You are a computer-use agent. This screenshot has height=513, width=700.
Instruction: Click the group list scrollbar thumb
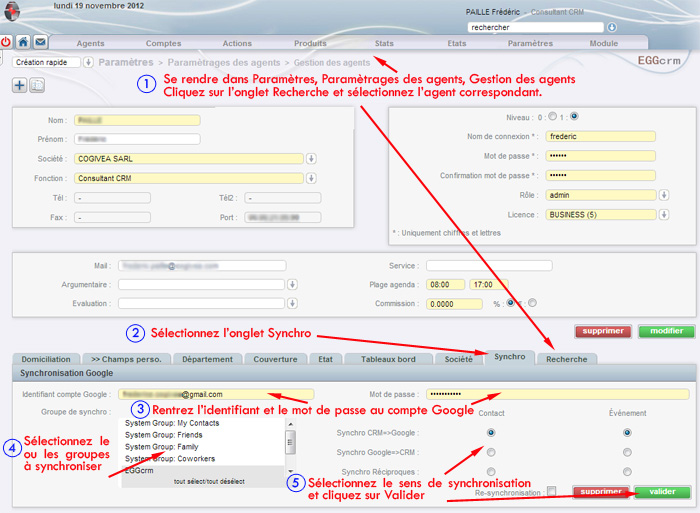290,442
